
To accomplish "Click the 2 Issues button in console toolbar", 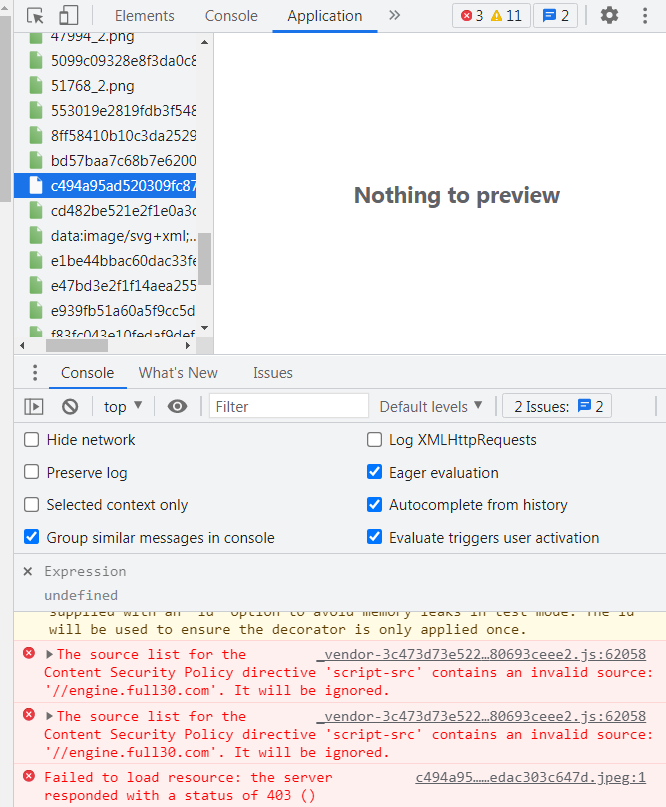I will (x=557, y=407).
